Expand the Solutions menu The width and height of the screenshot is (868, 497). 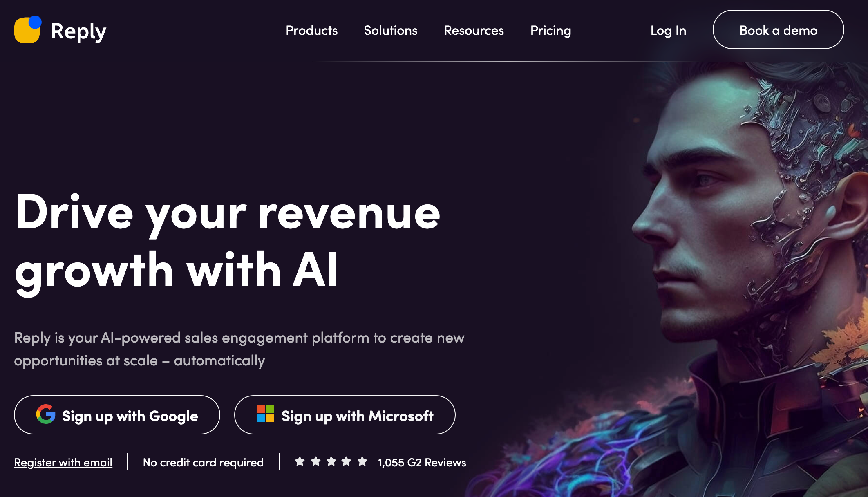tap(391, 30)
